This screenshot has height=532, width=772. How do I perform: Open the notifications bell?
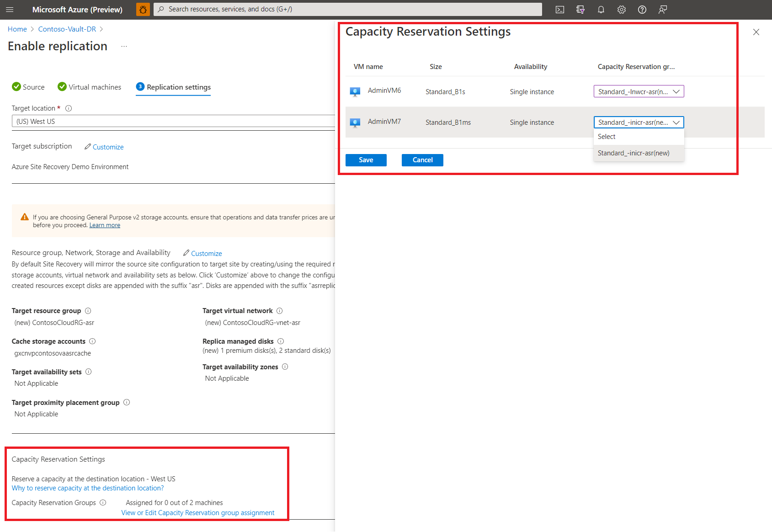[x=601, y=10]
